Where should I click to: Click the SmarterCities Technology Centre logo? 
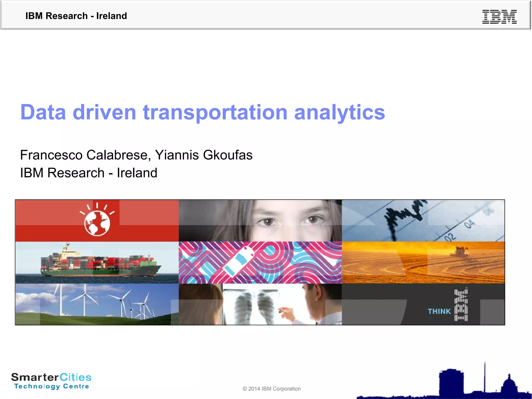(51, 381)
